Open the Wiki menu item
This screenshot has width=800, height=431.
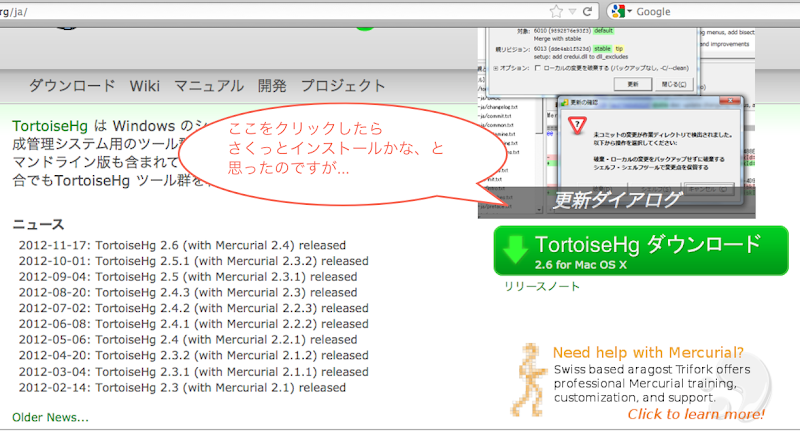(x=144, y=86)
